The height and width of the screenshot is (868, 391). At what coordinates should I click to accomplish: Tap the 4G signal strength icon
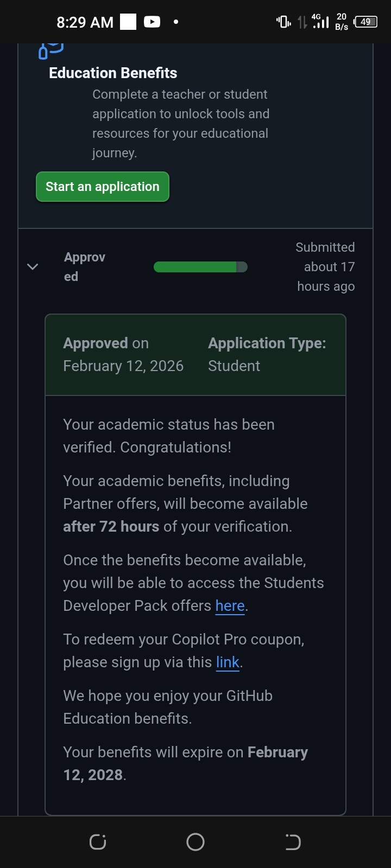click(320, 22)
